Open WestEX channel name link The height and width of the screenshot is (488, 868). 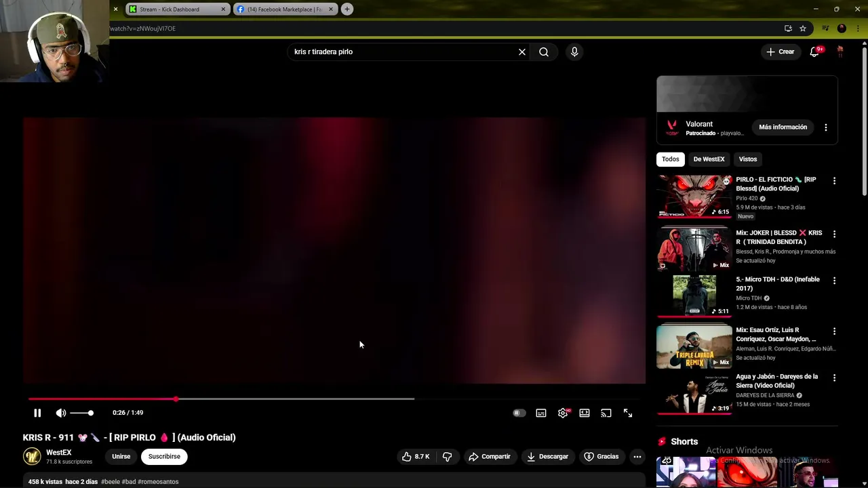(58, 452)
